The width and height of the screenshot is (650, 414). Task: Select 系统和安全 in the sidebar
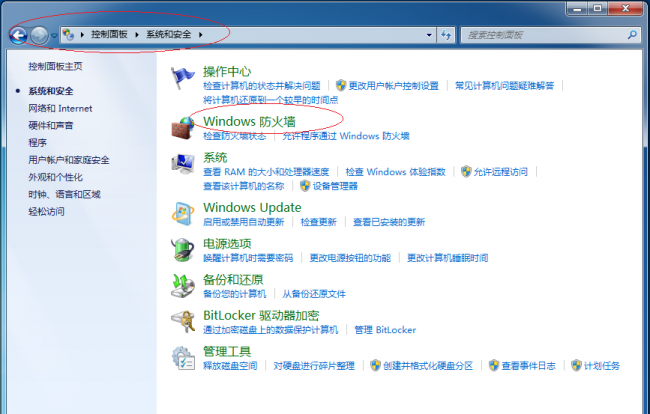pos(51,91)
